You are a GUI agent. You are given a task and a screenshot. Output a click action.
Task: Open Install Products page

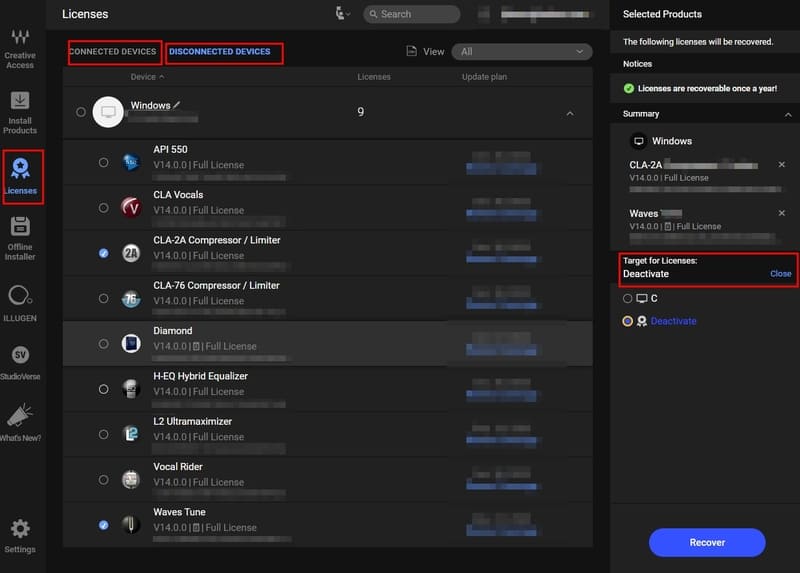click(20, 113)
